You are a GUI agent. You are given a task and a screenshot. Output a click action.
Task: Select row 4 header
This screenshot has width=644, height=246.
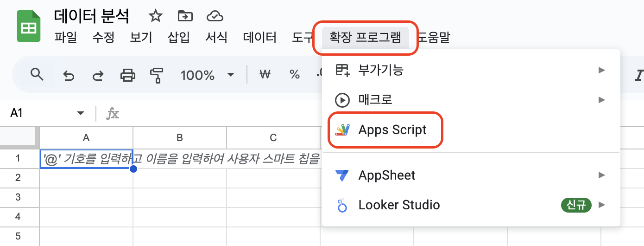tap(19, 217)
